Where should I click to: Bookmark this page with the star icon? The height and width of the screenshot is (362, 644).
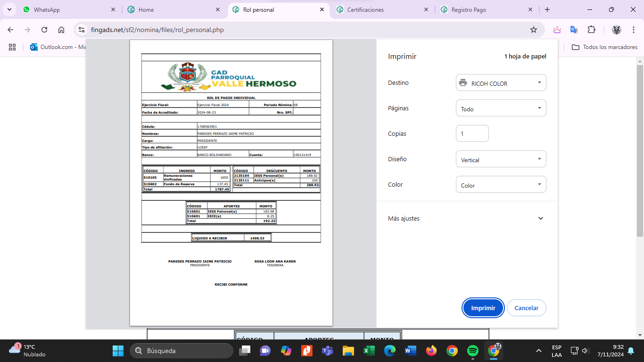coord(534,30)
